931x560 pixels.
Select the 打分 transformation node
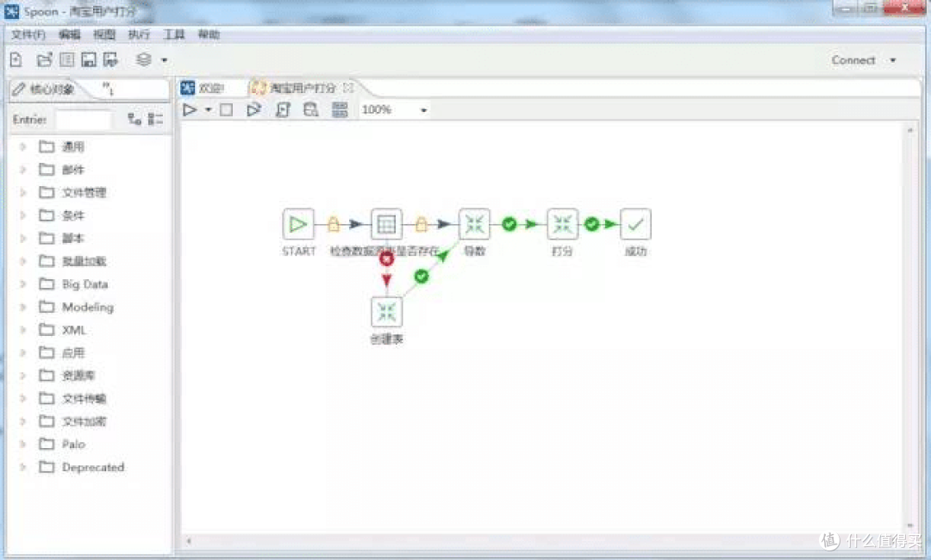click(x=562, y=224)
